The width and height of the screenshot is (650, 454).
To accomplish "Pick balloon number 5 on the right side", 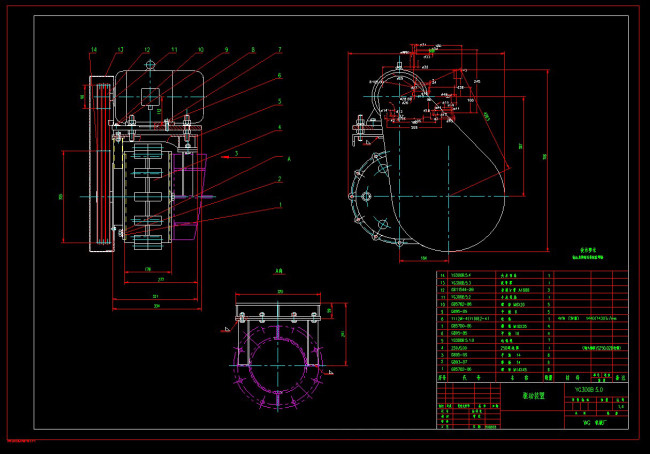I will pyautogui.click(x=280, y=101).
